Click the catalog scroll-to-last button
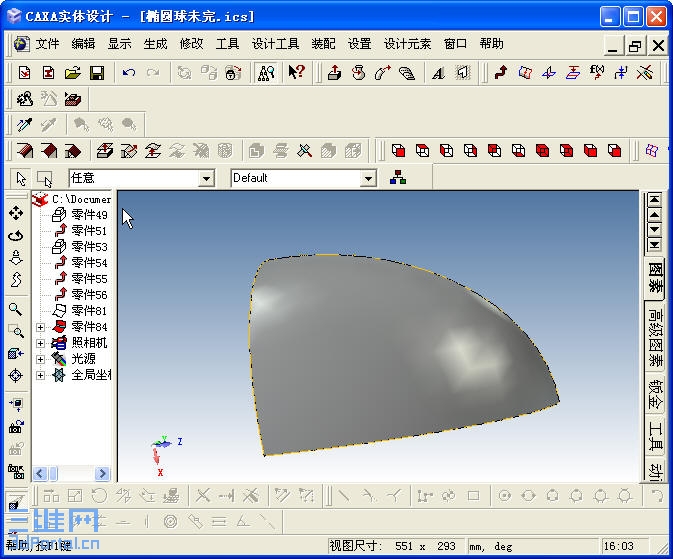The height and width of the screenshot is (559, 673). click(x=654, y=245)
